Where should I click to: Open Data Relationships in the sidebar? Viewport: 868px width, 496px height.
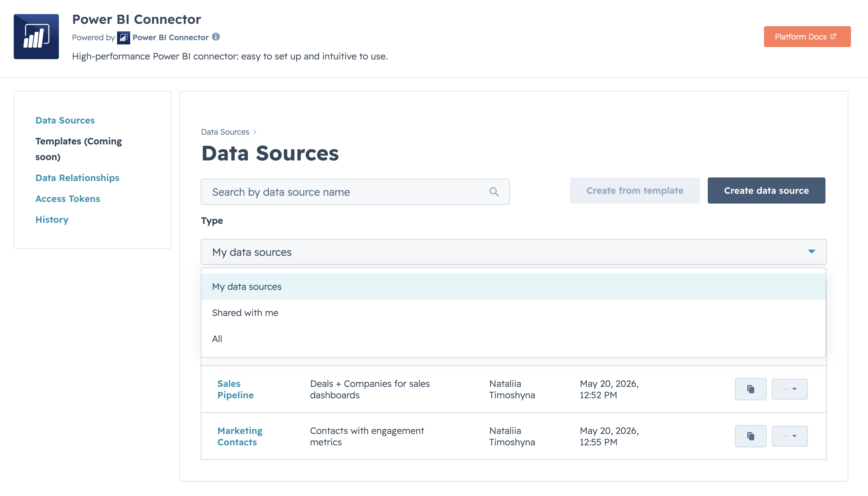coord(78,178)
